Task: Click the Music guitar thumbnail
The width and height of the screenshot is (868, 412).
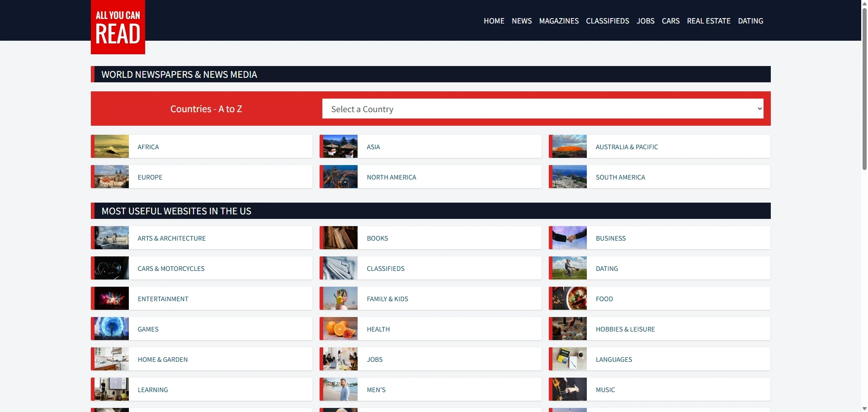Action: click(570, 389)
